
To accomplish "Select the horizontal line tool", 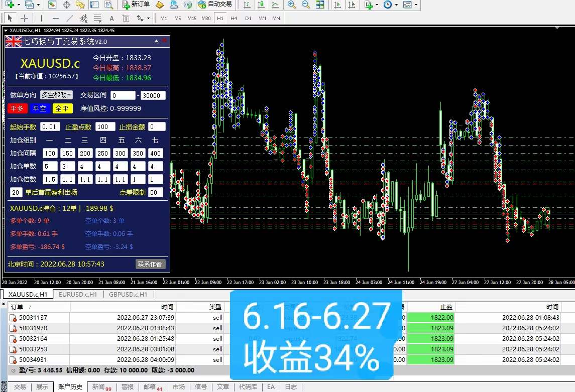I will 55,18.
